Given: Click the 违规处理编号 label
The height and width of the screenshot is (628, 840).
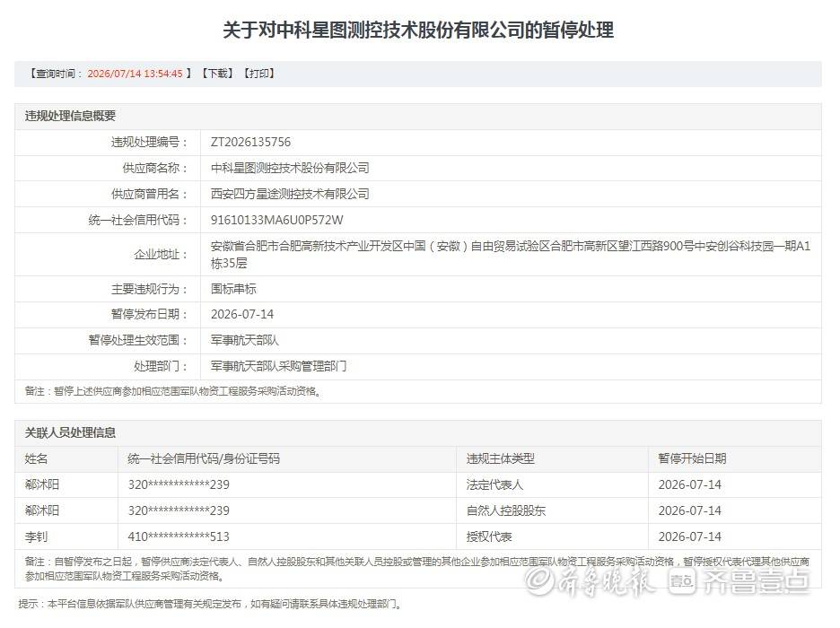Looking at the screenshot, I should click(x=150, y=142).
